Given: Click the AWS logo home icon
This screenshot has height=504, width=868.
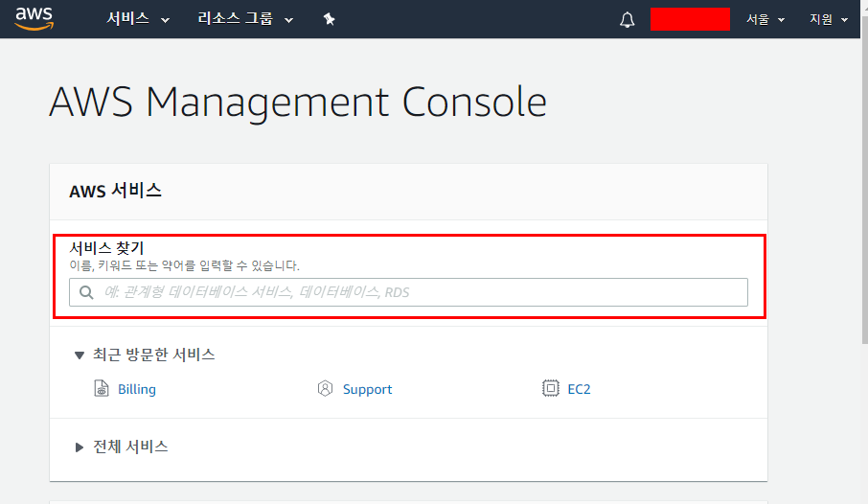Looking at the screenshot, I should [x=34, y=19].
